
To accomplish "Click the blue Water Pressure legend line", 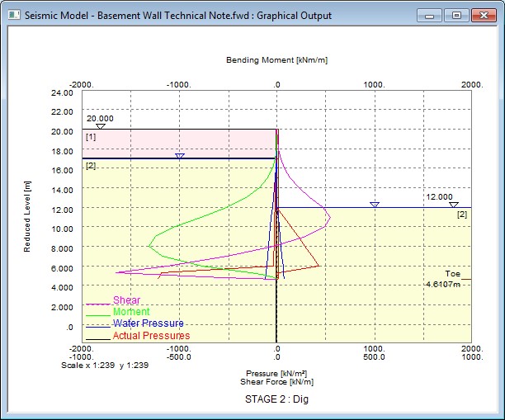I will click(98, 327).
